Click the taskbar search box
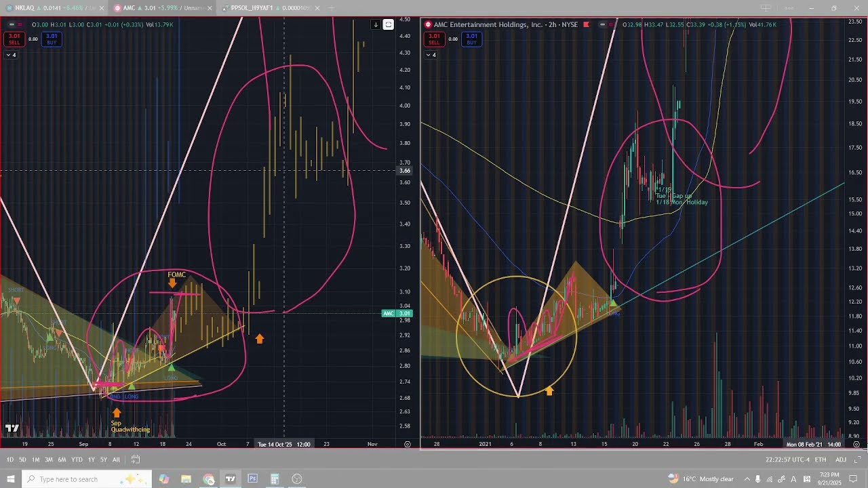The width and height of the screenshot is (868, 488). pyautogui.click(x=87, y=479)
